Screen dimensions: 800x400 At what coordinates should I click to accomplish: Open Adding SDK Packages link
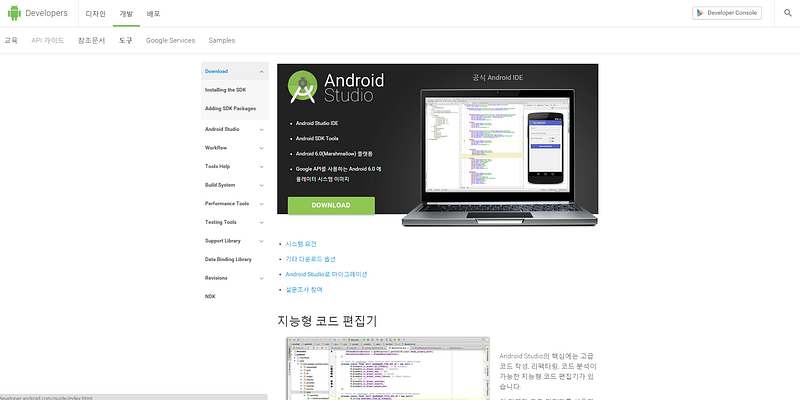tap(230, 109)
